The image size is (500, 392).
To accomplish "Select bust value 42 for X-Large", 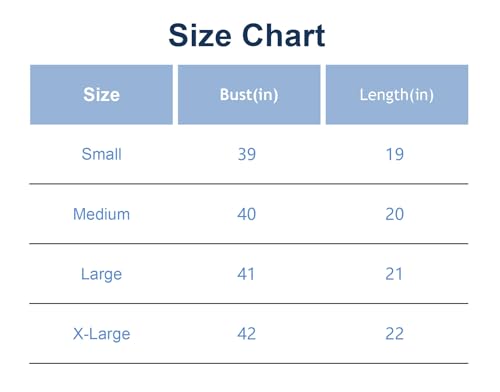I will [247, 334].
